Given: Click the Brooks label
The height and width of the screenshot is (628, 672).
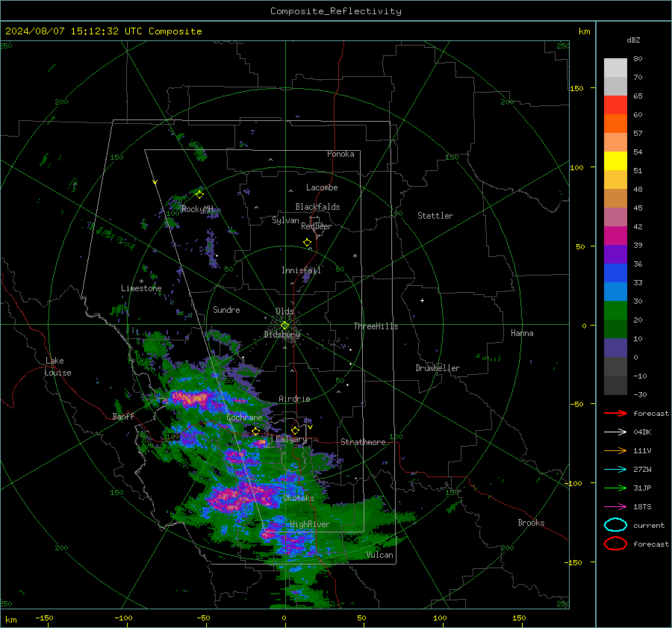Looking at the screenshot, I should point(531,523).
